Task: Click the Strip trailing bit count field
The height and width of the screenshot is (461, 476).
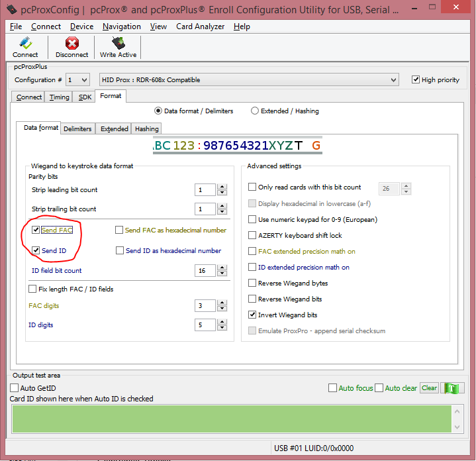Action: [x=205, y=209]
